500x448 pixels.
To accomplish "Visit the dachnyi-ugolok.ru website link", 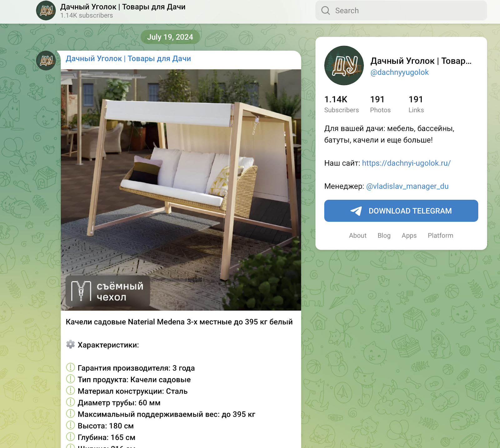I will pos(406,163).
